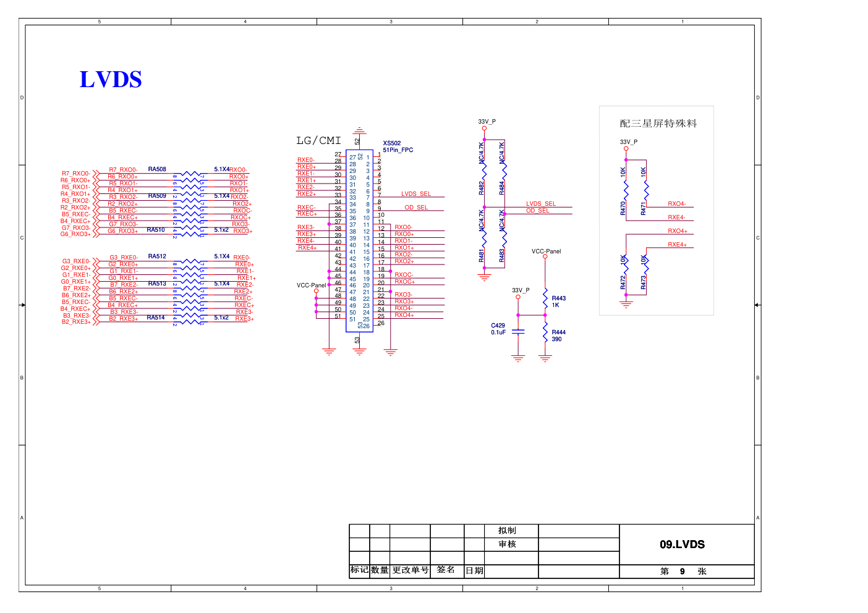Click the LG/CMI text annotation
Screen dimensions: 868x613
[318, 141]
